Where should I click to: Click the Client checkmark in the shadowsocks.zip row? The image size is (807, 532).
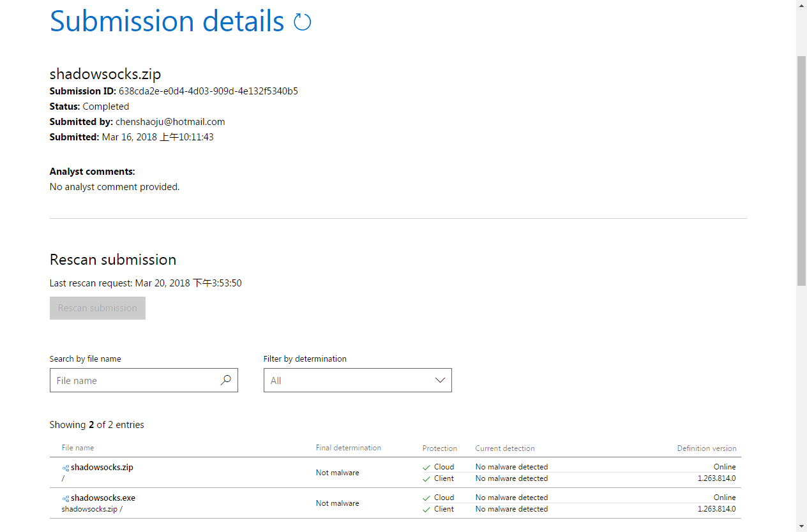pos(426,478)
